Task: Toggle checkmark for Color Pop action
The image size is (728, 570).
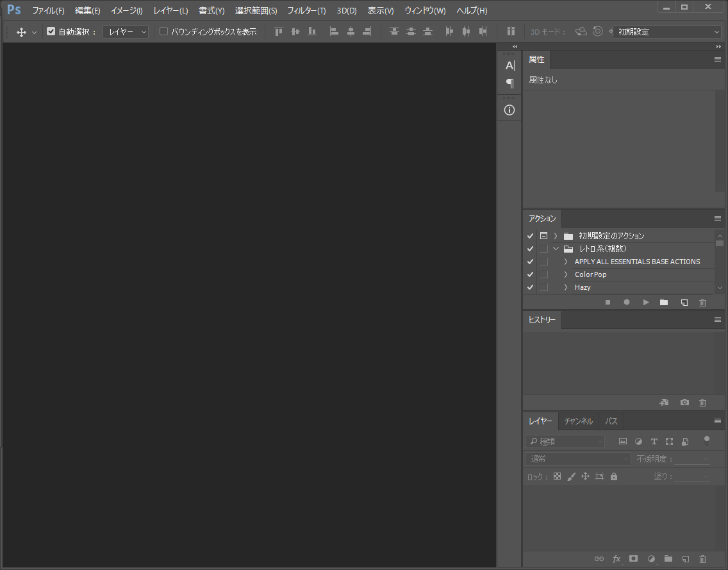Action: click(530, 274)
